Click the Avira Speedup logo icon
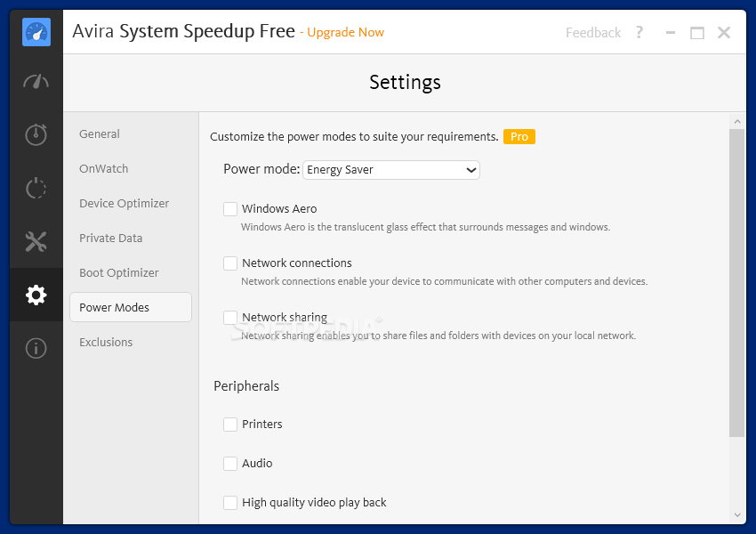 pyautogui.click(x=36, y=32)
